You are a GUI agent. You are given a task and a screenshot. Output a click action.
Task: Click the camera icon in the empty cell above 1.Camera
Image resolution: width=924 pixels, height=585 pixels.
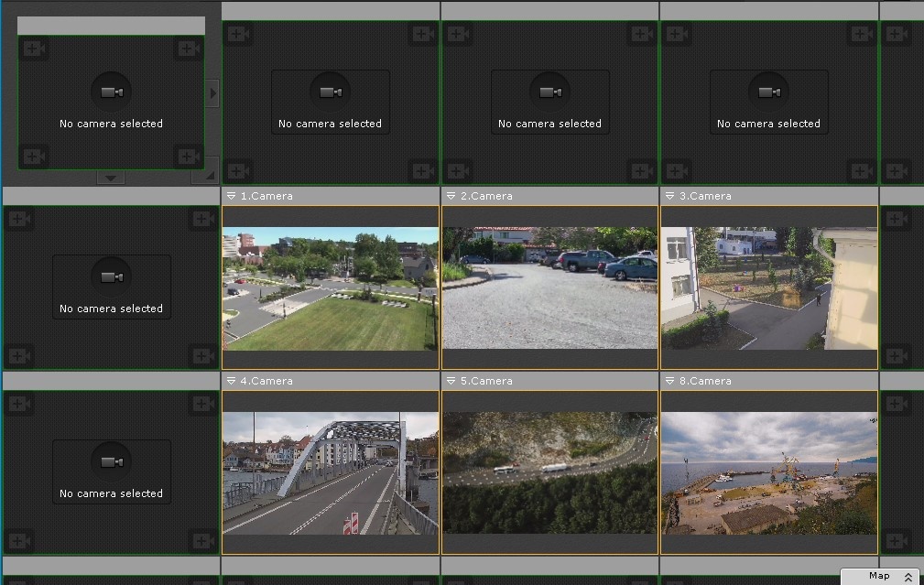[x=330, y=92]
